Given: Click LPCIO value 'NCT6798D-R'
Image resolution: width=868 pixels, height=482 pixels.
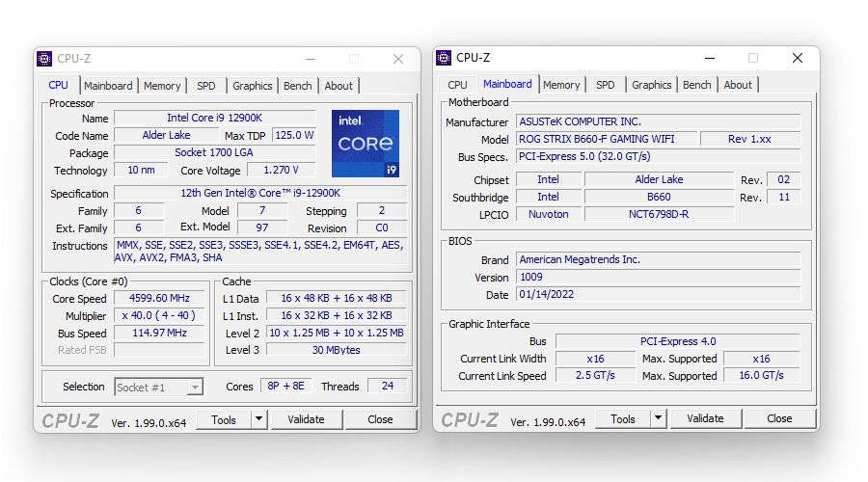Looking at the screenshot, I should [x=660, y=214].
